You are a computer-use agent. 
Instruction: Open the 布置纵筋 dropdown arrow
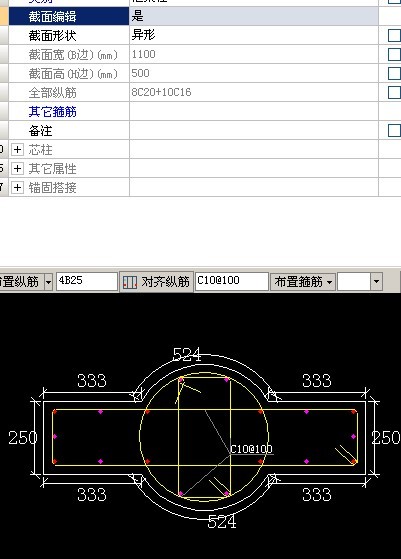coord(48,282)
